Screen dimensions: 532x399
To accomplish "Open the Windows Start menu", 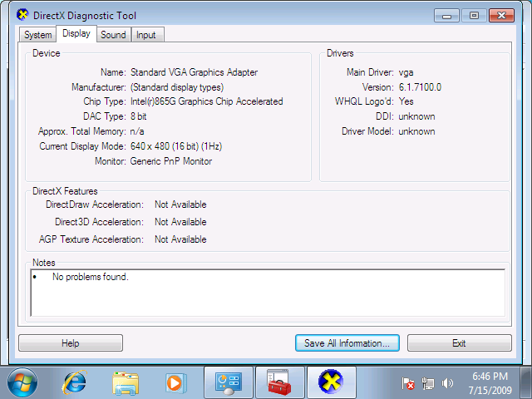I will point(22,382).
